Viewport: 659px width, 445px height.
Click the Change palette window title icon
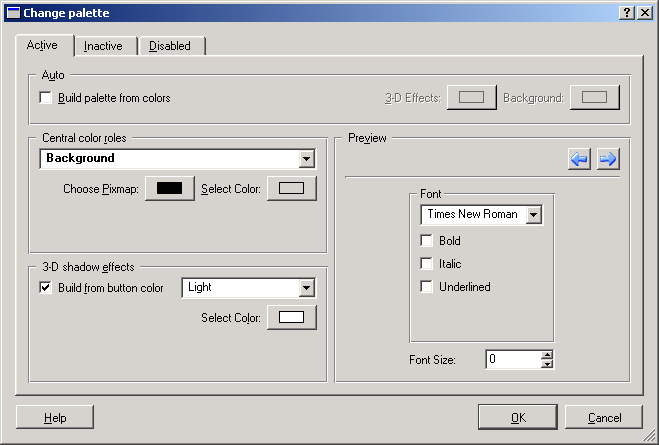13,12
